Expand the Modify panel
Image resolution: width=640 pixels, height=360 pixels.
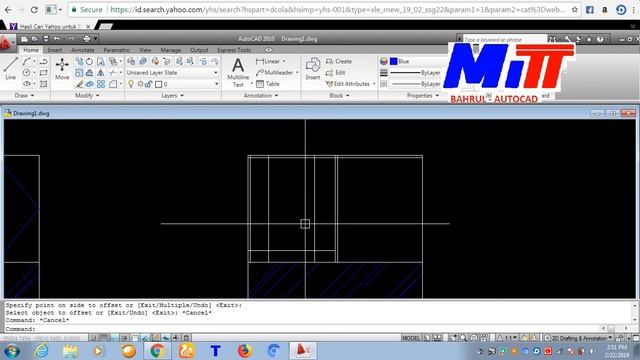[87, 96]
